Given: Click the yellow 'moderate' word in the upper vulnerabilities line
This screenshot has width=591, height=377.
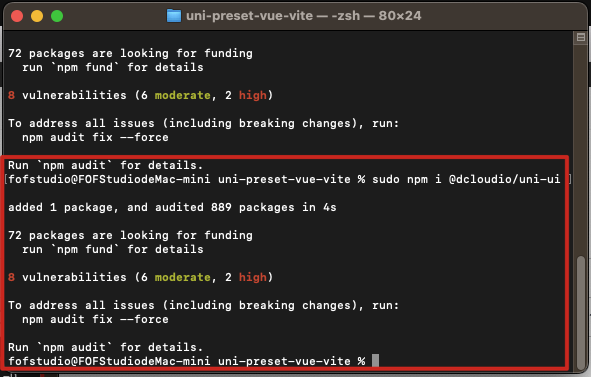Looking at the screenshot, I should point(182,95).
